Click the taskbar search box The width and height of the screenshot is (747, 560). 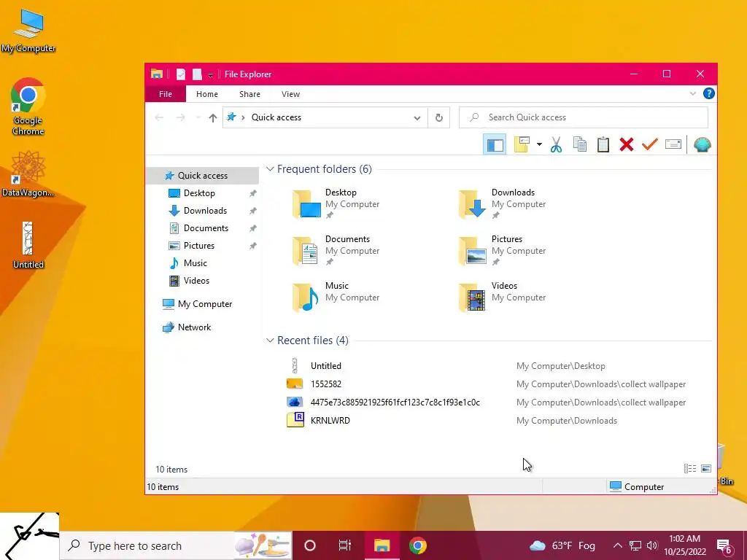tap(175, 545)
